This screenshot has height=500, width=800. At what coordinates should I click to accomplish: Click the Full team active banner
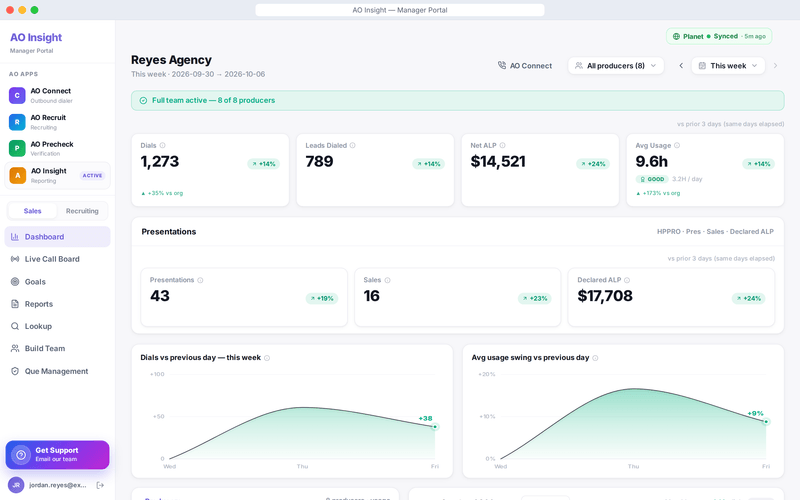coord(458,101)
